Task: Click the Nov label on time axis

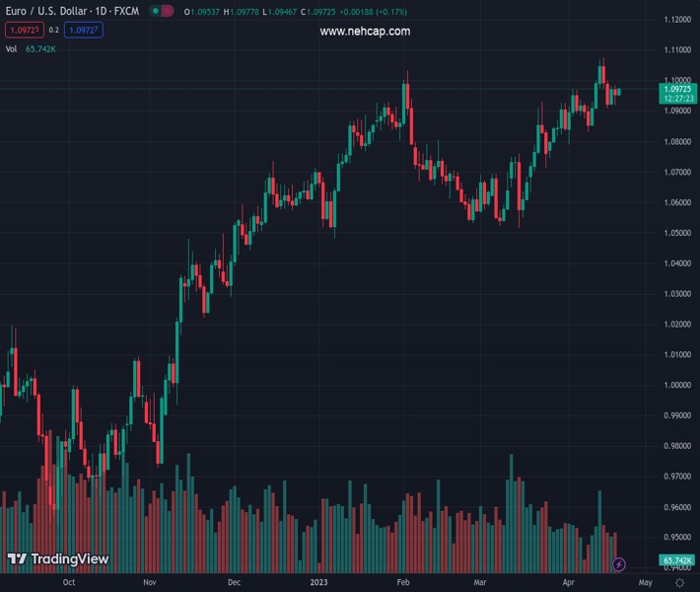Action: point(149,582)
